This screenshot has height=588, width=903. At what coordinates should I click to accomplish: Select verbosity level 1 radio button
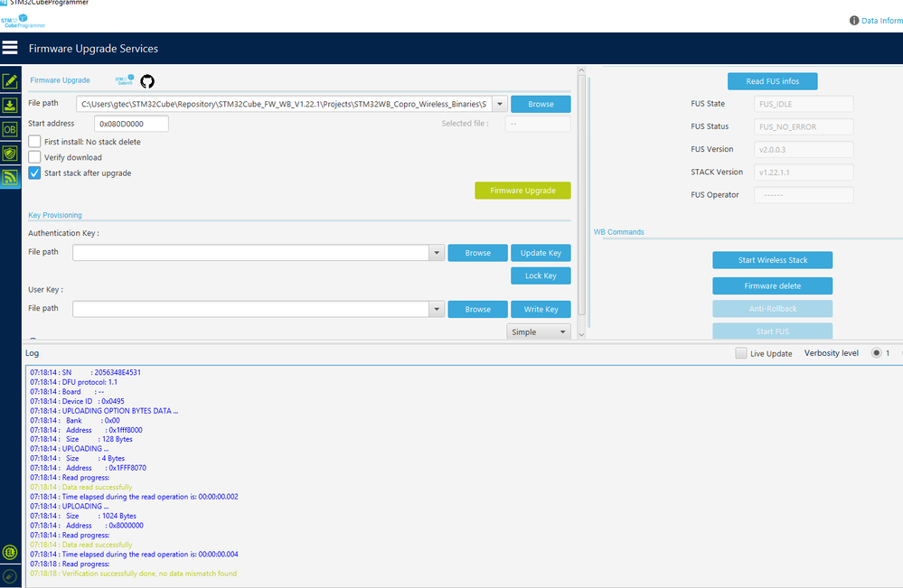coord(877,352)
